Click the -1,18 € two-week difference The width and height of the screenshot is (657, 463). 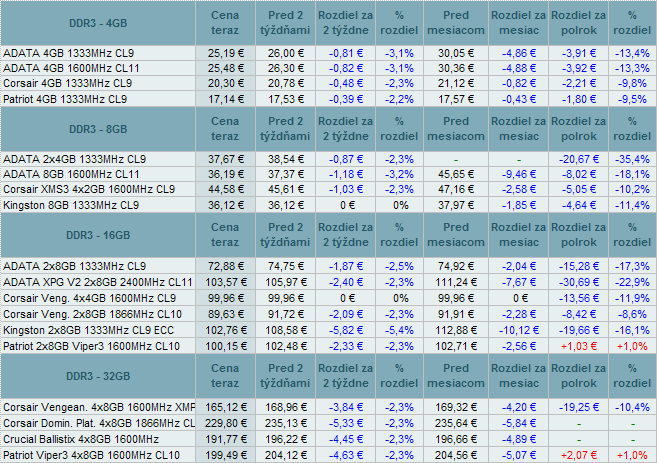click(346, 174)
